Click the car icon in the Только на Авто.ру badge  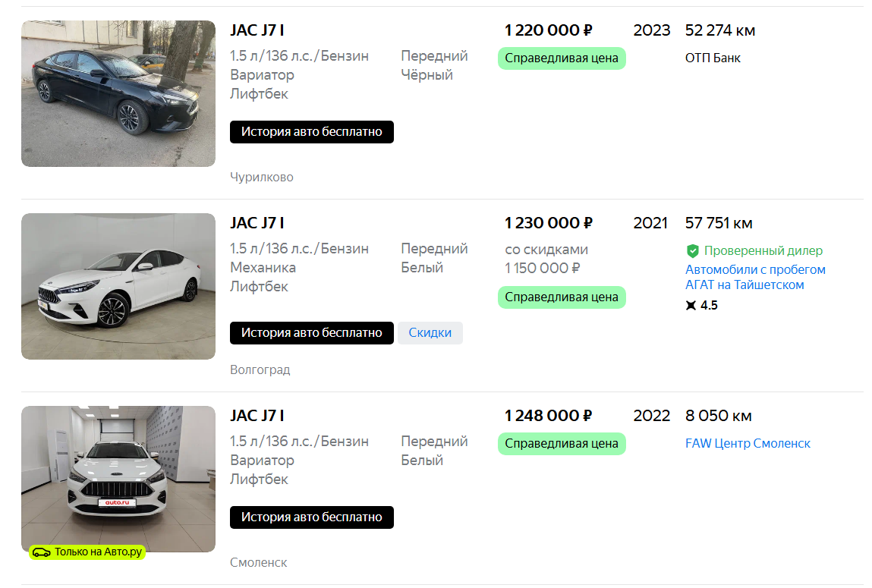[x=41, y=552]
